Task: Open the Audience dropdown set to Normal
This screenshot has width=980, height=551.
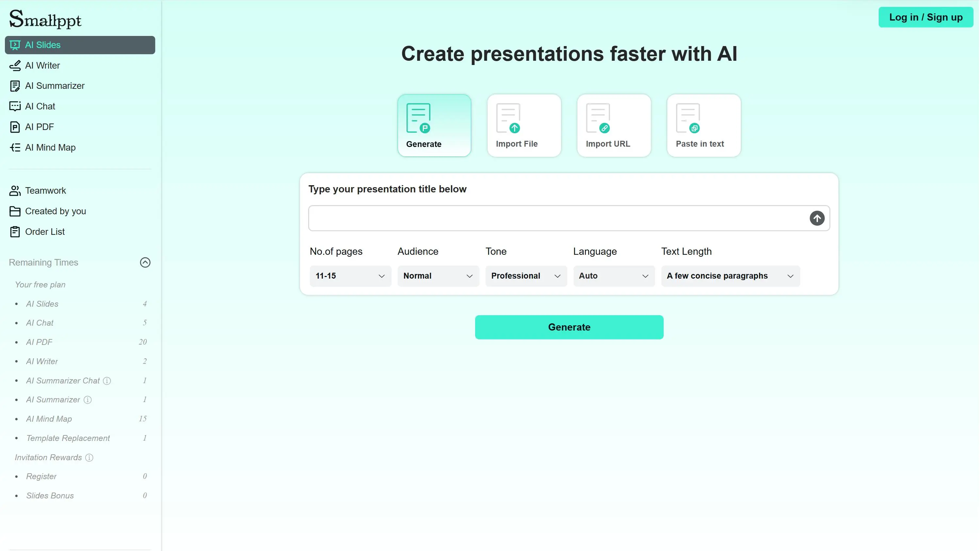Action: [x=438, y=276]
